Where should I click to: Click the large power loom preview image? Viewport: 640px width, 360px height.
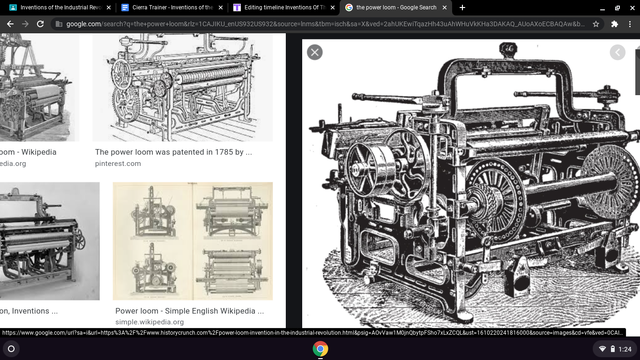(471, 184)
